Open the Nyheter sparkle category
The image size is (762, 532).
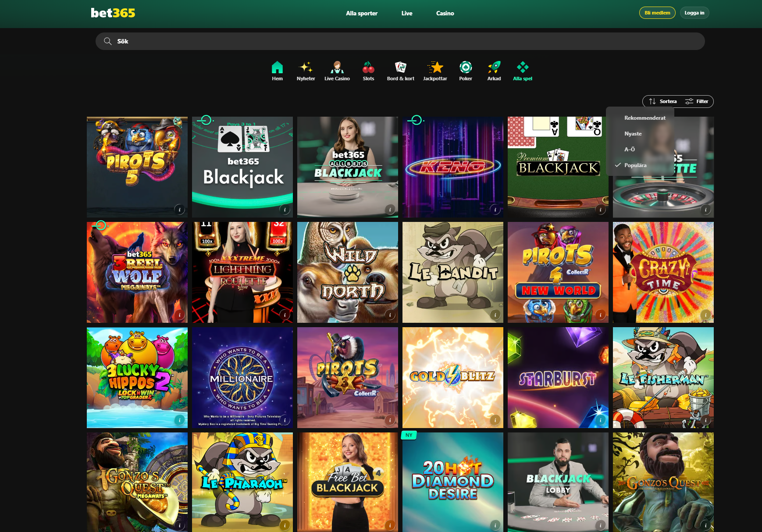(x=306, y=71)
